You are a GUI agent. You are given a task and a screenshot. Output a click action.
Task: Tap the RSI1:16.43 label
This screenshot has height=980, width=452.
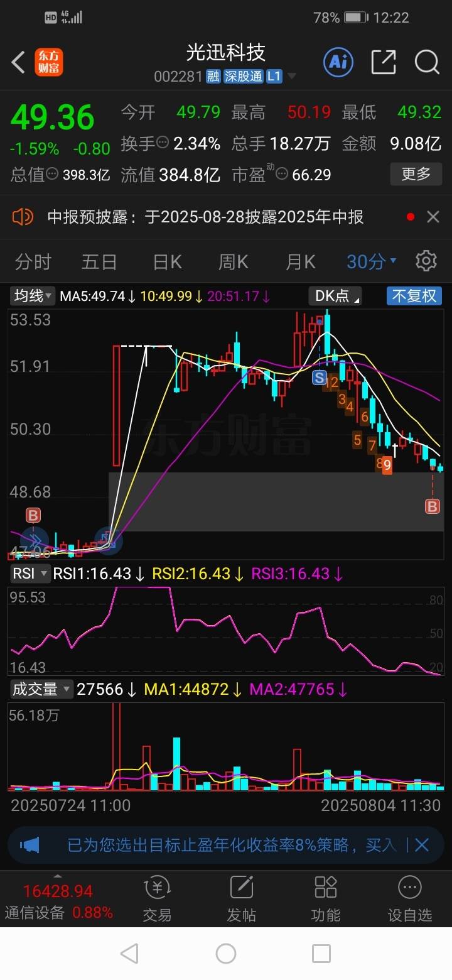92,574
